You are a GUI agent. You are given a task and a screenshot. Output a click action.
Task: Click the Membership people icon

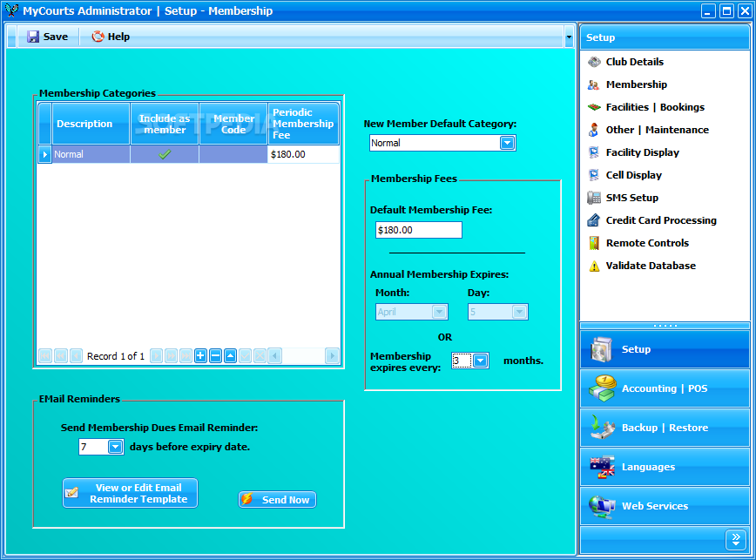[593, 84]
